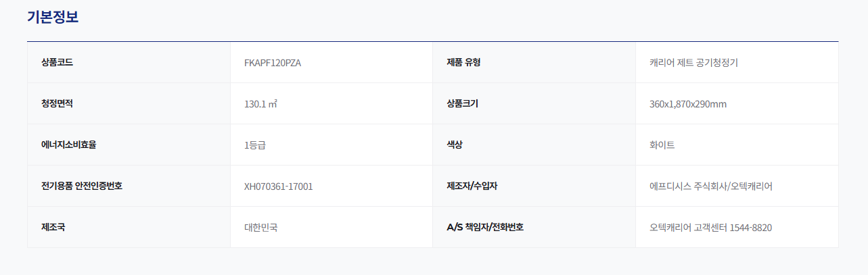Image resolution: width=868 pixels, height=275 pixels.
Task: Select the 제조자/수입자 label
Action: click(472, 186)
